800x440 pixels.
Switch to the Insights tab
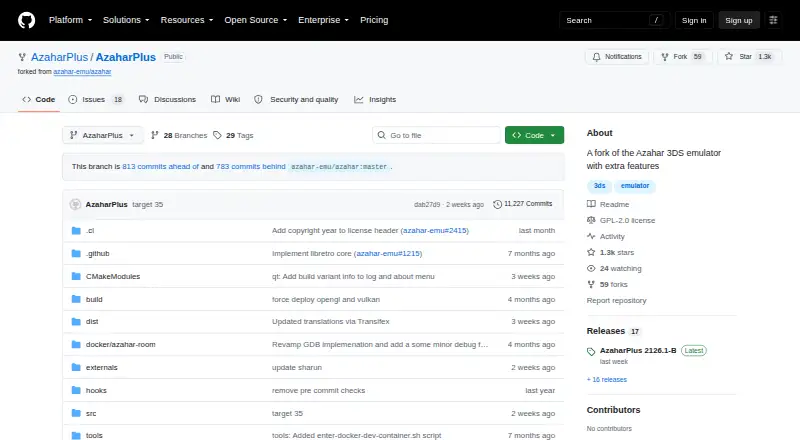tap(375, 100)
